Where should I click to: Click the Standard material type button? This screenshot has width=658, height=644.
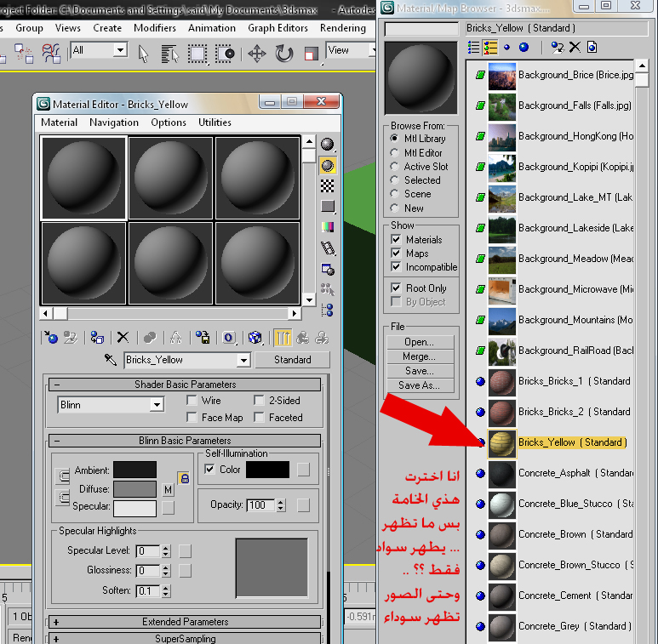point(293,360)
